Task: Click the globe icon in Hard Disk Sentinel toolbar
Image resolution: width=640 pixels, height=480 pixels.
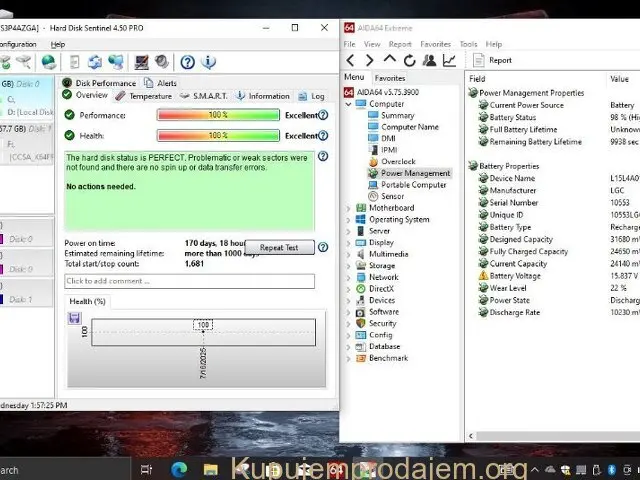Action: pos(48,62)
